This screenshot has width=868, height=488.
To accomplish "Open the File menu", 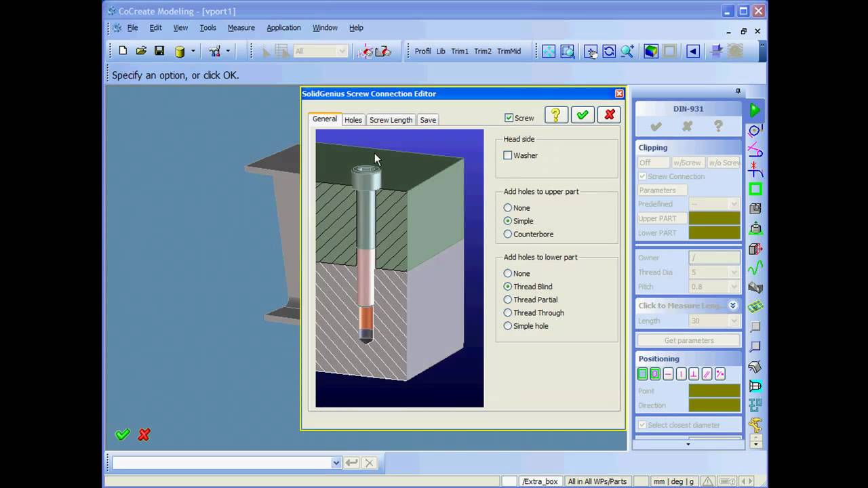I will point(132,28).
